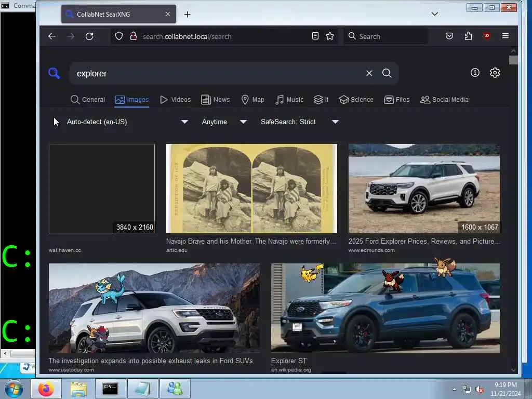Open the Pocket save icon
532x399 pixels.
click(x=449, y=36)
